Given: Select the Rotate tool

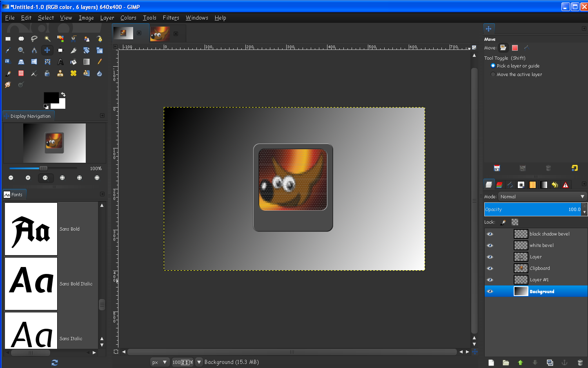Looking at the screenshot, I should tap(87, 50).
